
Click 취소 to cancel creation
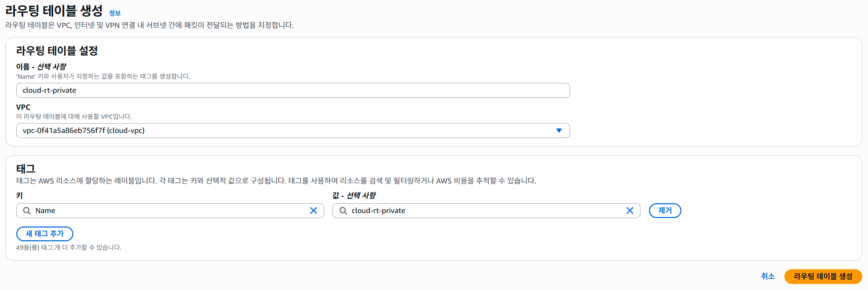pos(768,276)
